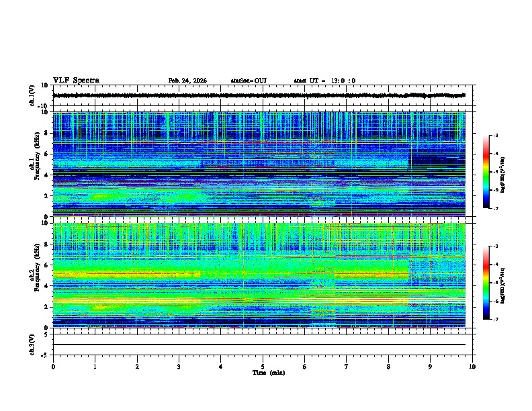532x411 pixels.
Task: Select the date text "Feb. 24, 2026"
Action: coord(187,81)
